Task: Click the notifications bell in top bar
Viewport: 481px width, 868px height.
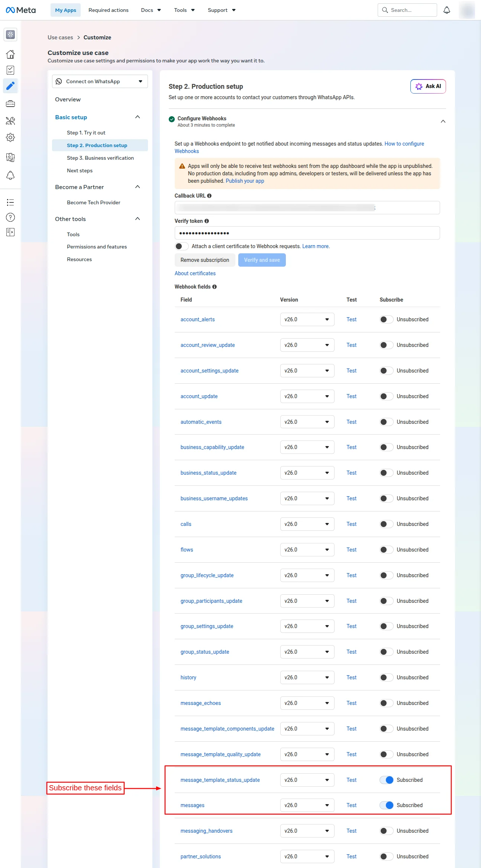Action: (x=447, y=10)
